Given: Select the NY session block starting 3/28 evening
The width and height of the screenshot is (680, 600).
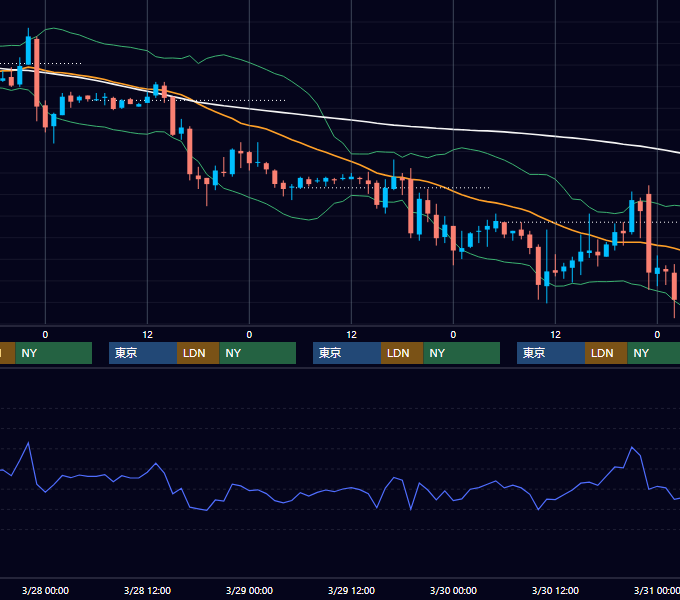Looking at the screenshot, I should [258, 353].
